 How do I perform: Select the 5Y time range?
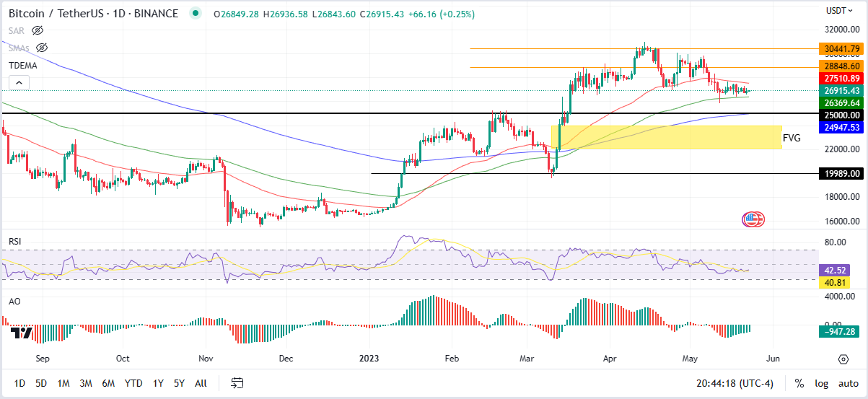coord(179,383)
